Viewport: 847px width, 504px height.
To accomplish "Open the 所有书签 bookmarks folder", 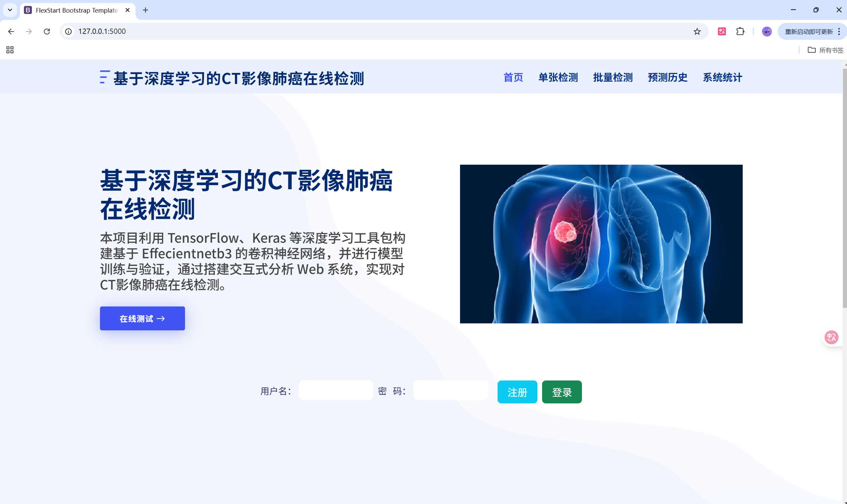I will point(825,50).
